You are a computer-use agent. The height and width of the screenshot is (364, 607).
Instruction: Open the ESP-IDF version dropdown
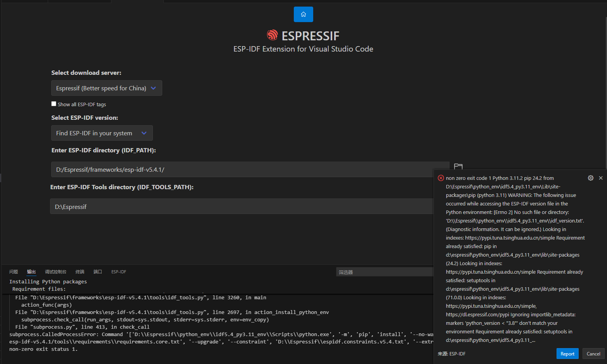(x=102, y=133)
